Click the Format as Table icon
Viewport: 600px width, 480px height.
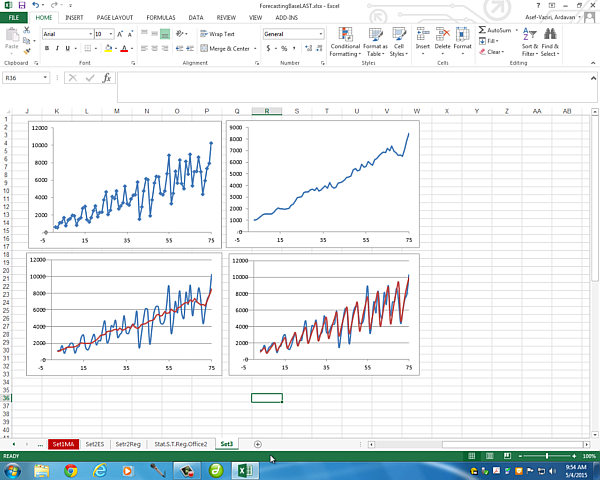coord(375,34)
